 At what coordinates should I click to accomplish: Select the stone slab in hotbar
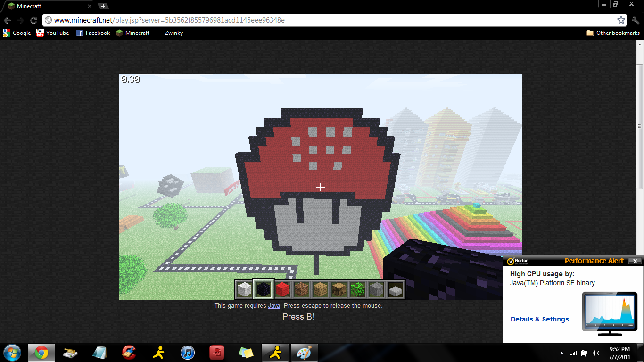[x=396, y=289]
